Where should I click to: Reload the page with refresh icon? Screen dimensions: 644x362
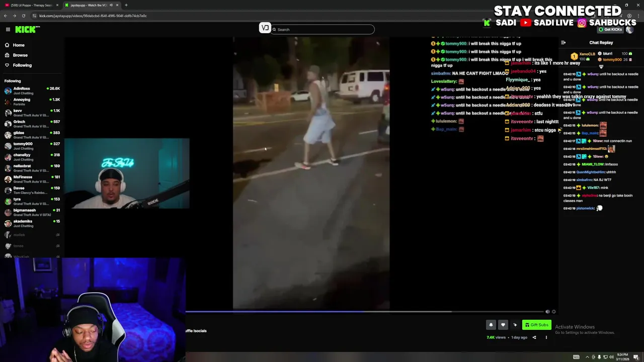pyautogui.click(x=24, y=16)
